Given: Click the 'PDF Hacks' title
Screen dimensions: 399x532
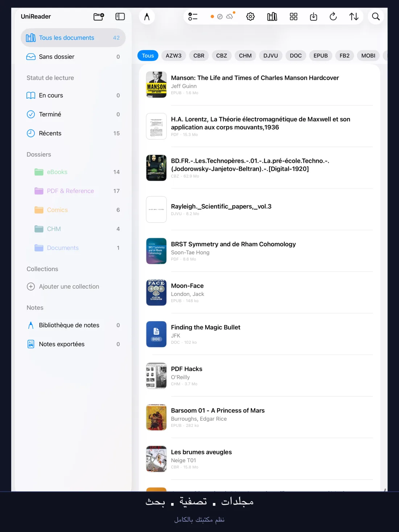Looking at the screenshot, I should click(186, 369).
